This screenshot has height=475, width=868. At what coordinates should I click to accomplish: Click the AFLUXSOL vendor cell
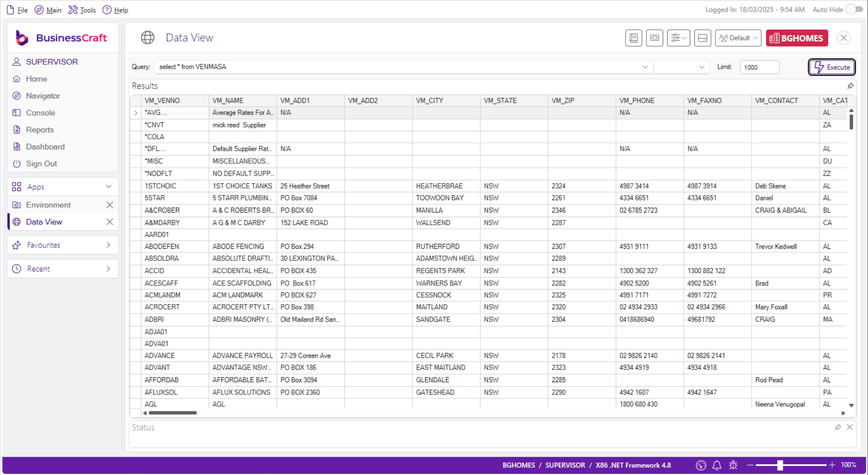pyautogui.click(x=175, y=392)
